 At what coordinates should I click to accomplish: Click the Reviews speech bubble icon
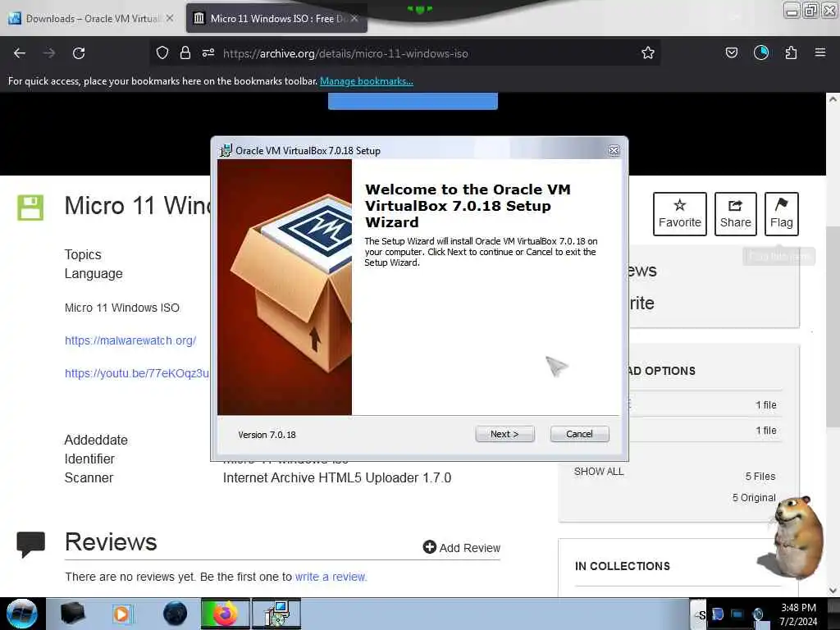pos(30,545)
